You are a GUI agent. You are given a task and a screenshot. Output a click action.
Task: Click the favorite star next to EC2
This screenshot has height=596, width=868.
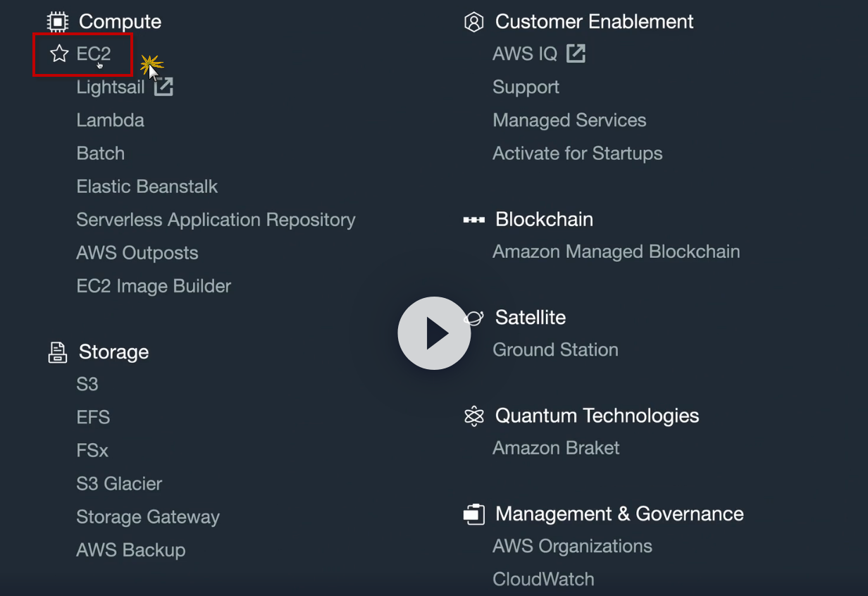point(59,54)
